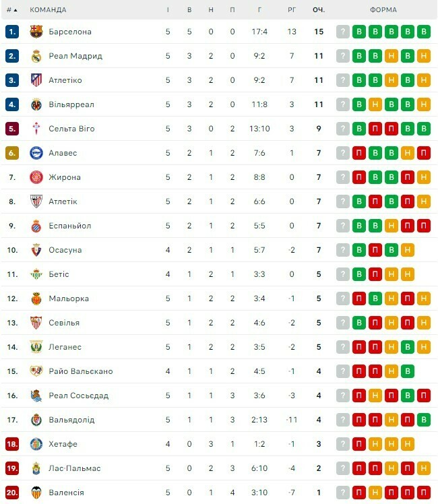The height and width of the screenshot is (504, 438).
Task: Click the Villarreal yellow crest icon
Action: (36, 104)
